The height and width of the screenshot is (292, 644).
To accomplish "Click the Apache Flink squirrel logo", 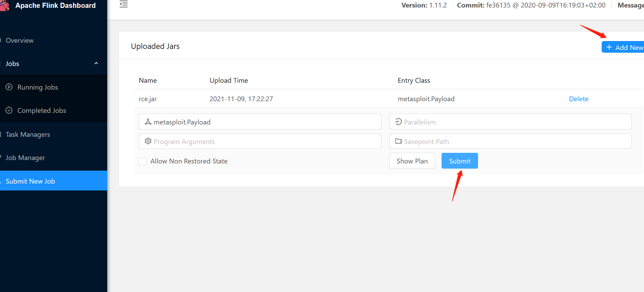I will [x=4, y=5].
